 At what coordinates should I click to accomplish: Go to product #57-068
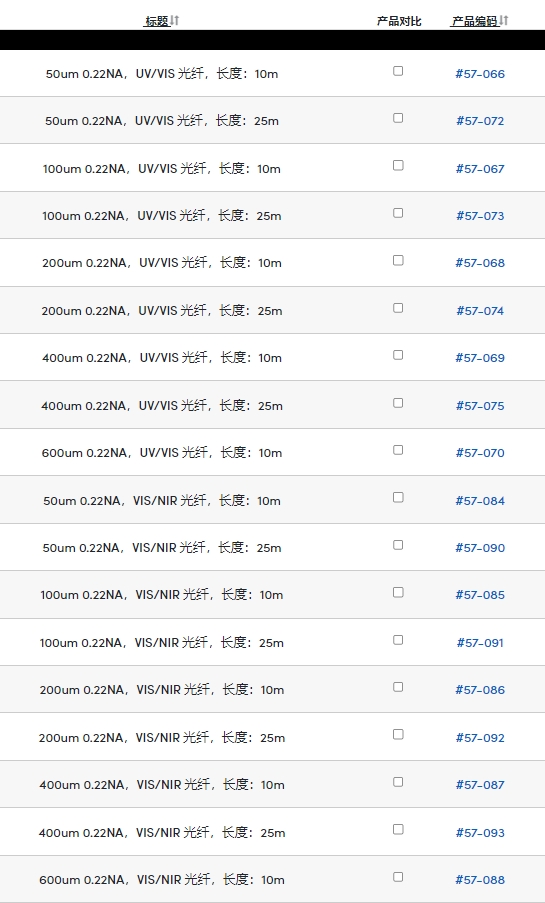tap(480, 263)
